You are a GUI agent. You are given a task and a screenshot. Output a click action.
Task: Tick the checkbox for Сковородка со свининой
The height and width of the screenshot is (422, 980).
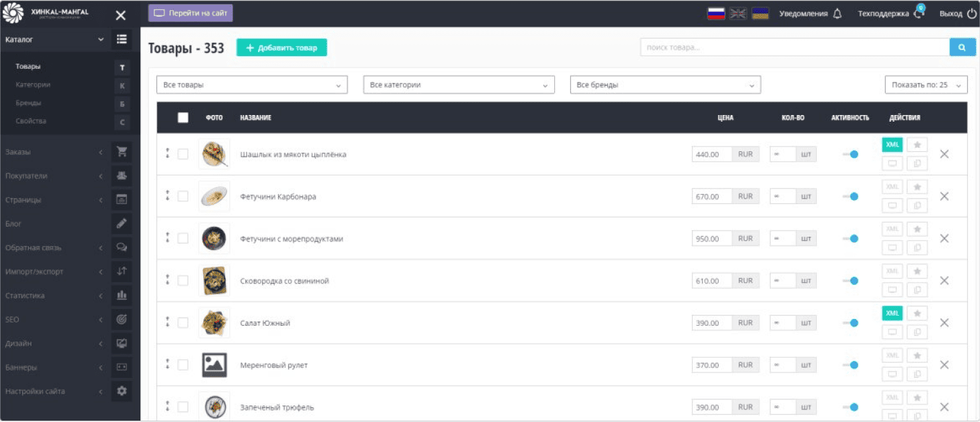[183, 281]
